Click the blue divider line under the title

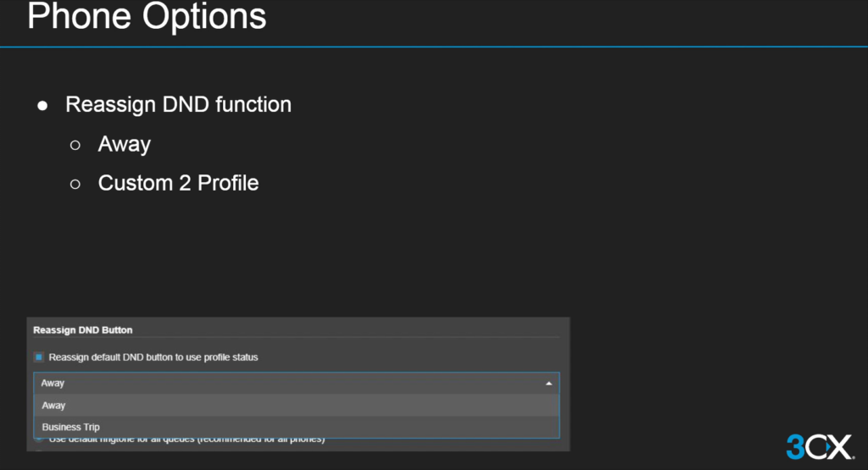tap(434, 47)
